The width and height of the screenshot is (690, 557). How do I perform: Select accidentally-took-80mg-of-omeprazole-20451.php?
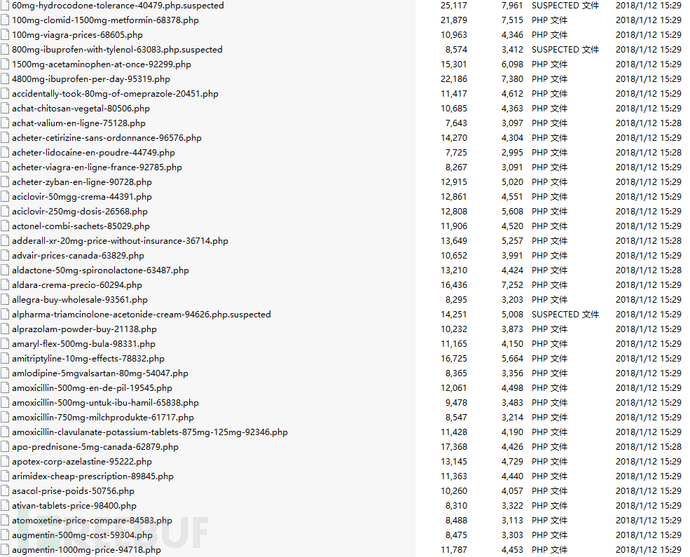115,94
